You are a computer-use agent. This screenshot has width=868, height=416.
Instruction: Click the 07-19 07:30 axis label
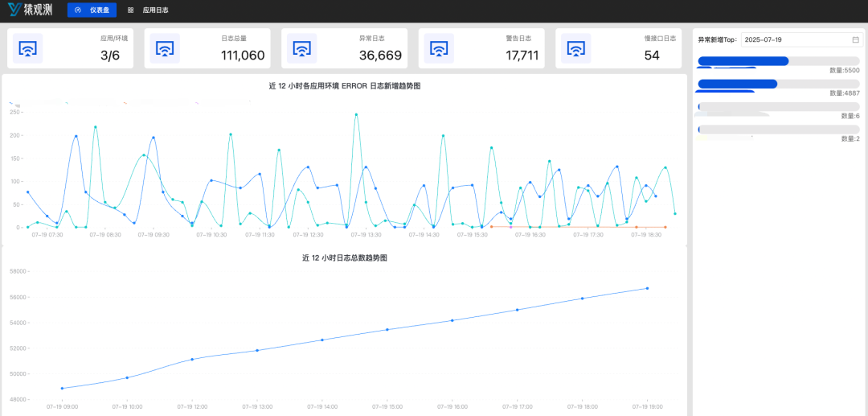tap(47, 235)
